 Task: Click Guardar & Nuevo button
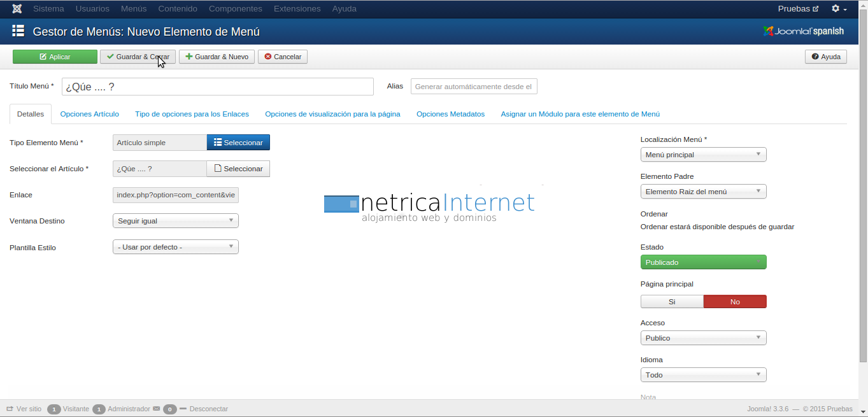217,57
